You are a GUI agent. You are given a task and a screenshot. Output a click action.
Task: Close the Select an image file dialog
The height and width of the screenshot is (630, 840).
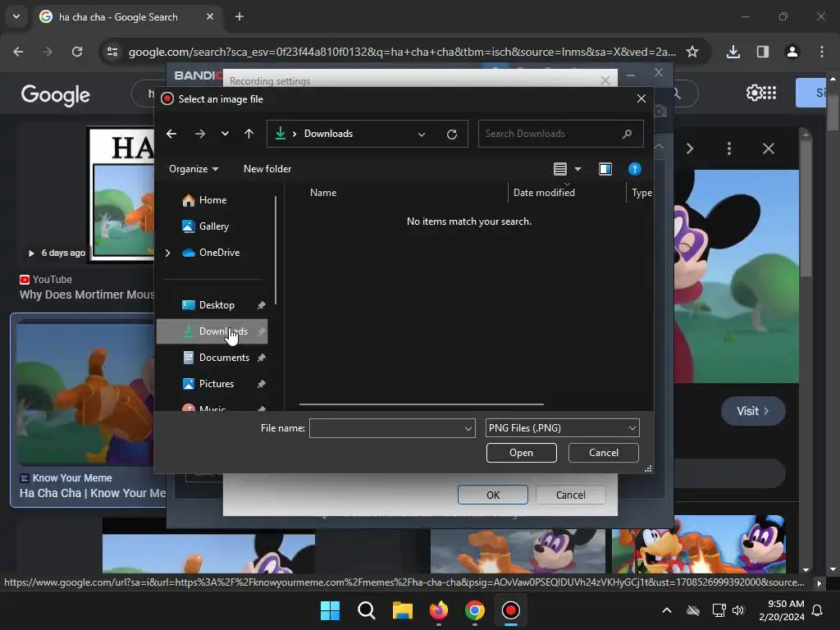click(x=641, y=98)
